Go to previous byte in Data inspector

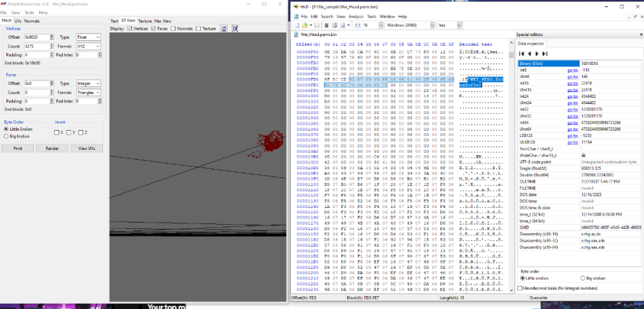(x=529, y=53)
